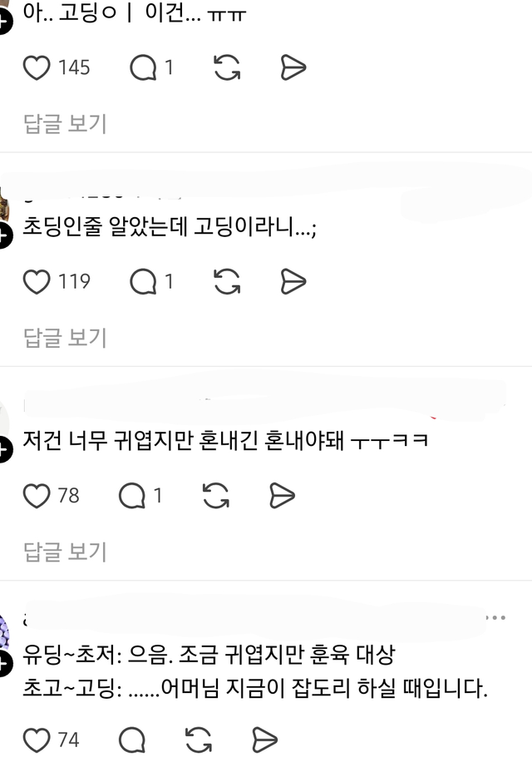Send the 초딩인줄 알았는데 comment via share

(x=293, y=282)
